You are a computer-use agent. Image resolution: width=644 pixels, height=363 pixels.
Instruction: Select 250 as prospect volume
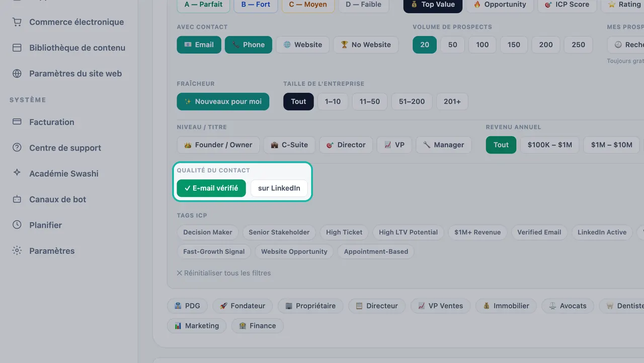click(579, 45)
